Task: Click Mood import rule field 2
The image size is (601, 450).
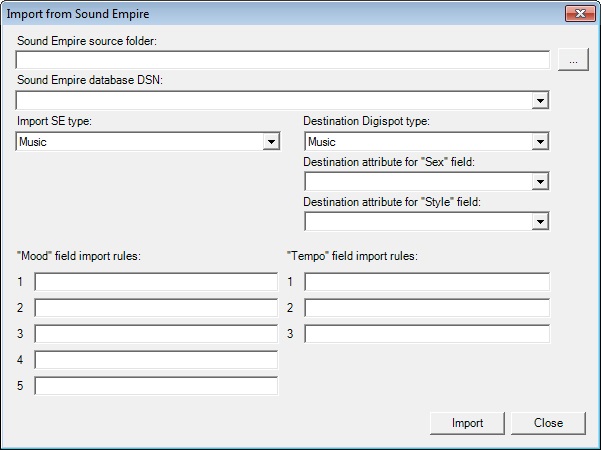Action: (x=156, y=308)
